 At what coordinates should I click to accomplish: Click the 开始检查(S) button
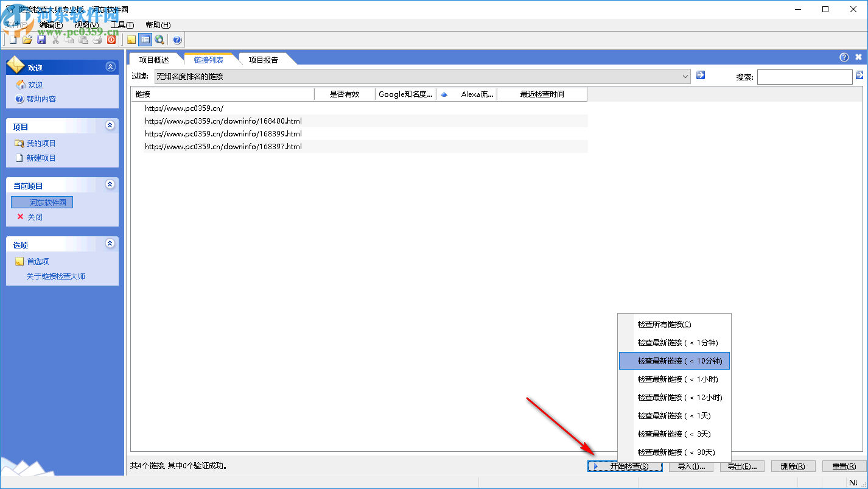pos(625,466)
